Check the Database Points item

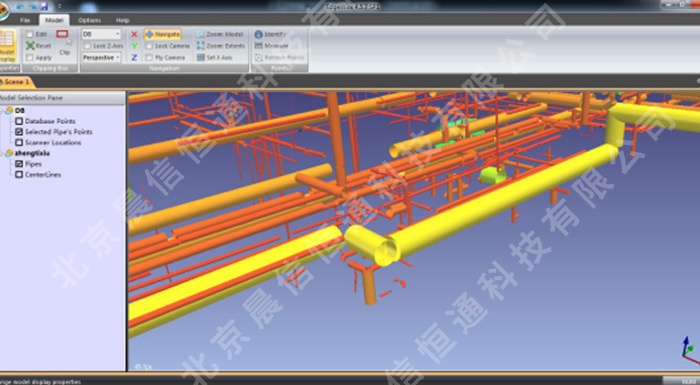coord(19,121)
